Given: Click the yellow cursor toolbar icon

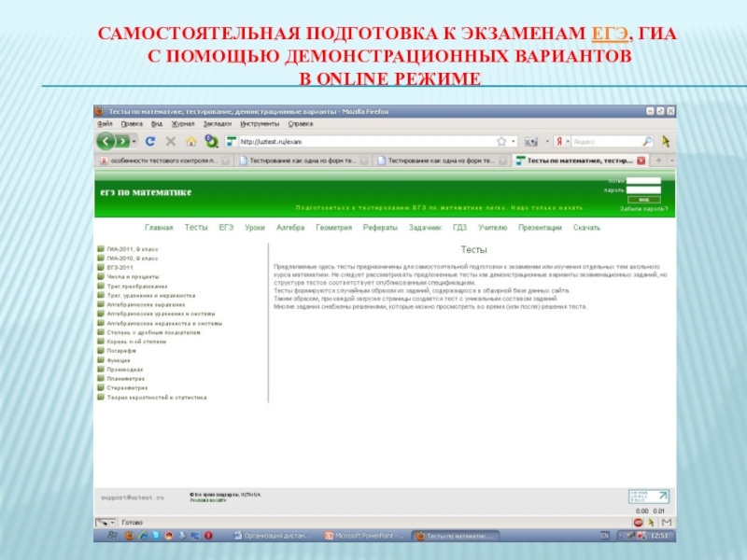Looking at the screenshot, I should click(x=666, y=141).
